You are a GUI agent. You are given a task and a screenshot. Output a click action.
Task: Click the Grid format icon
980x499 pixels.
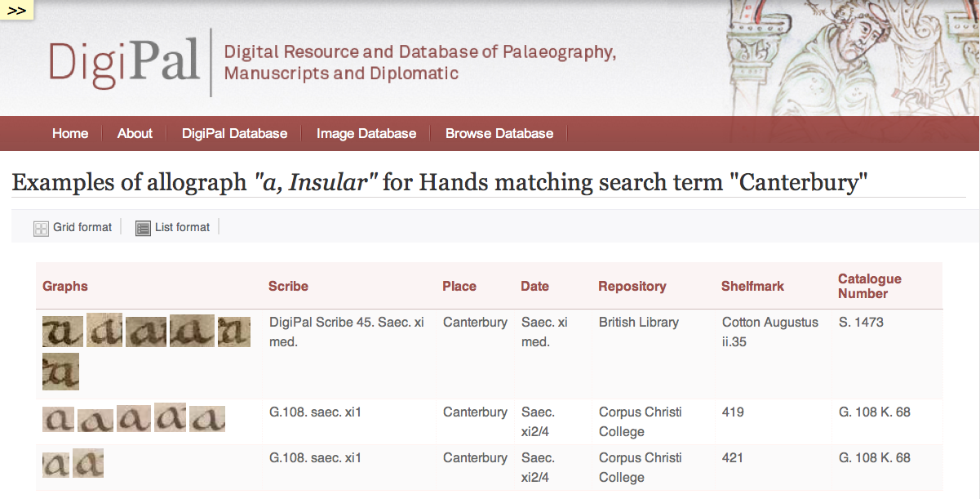(41, 229)
